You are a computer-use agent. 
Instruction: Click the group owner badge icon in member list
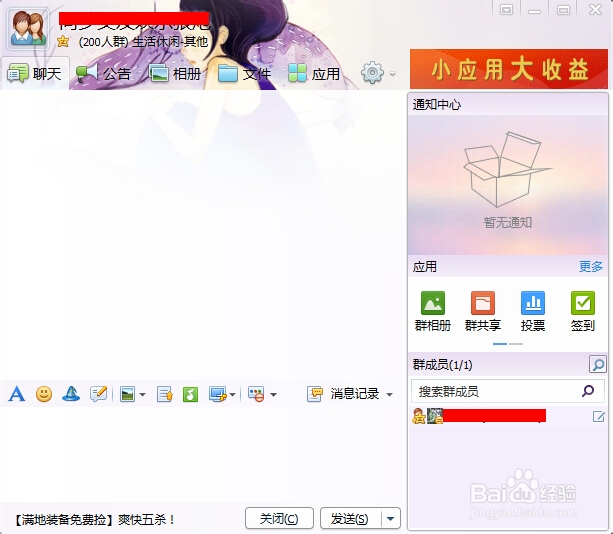419,416
